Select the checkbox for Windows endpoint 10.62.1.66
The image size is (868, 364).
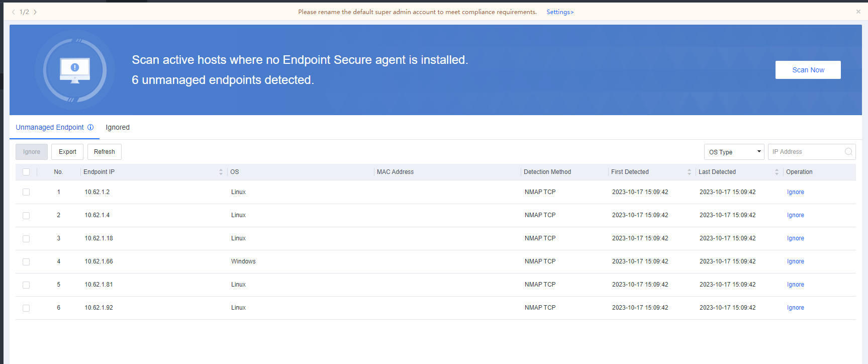point(26,261)
